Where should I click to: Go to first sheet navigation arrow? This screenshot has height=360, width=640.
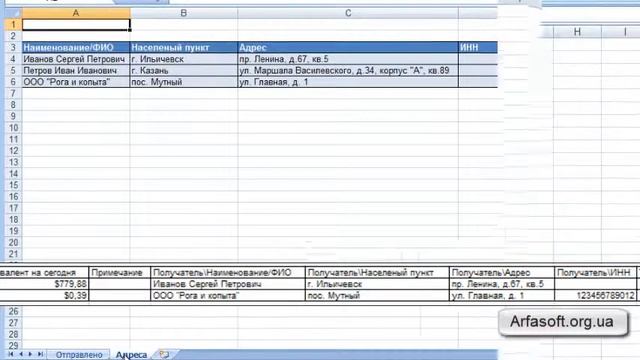coord(11,354)
